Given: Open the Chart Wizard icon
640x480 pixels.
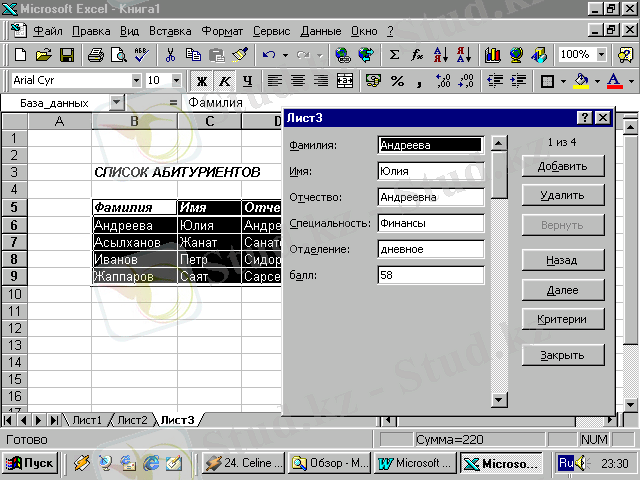Looking at the screenshot, I should 492,54.
